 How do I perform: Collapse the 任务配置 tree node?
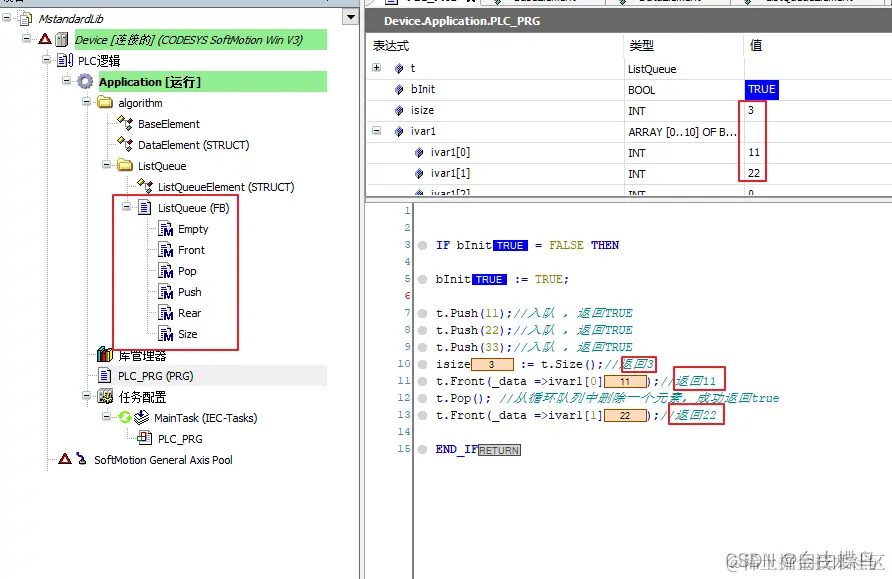click(86, 395)
